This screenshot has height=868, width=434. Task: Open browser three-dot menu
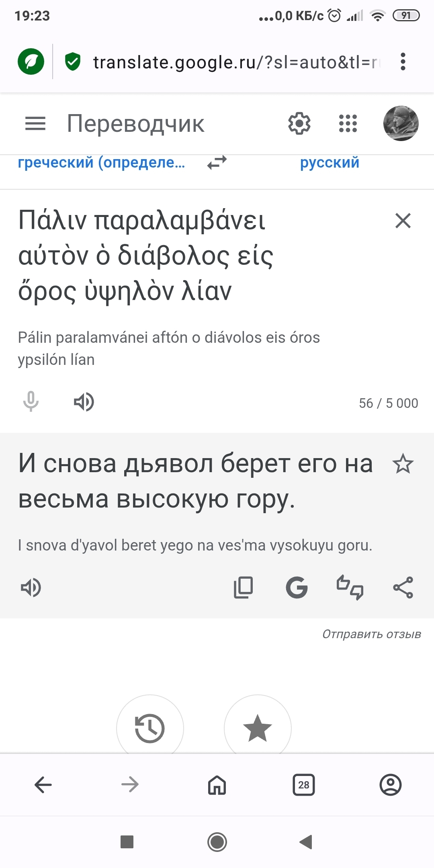403,62
